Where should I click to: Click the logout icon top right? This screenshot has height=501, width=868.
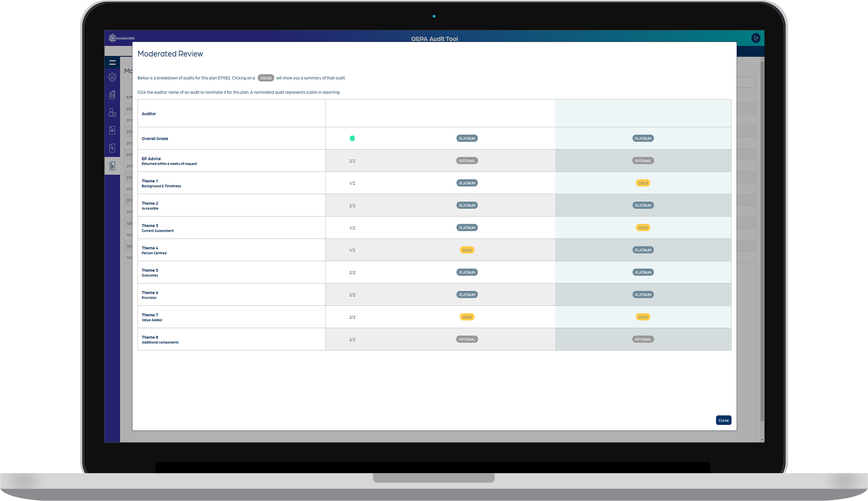(x=756, y=38)
